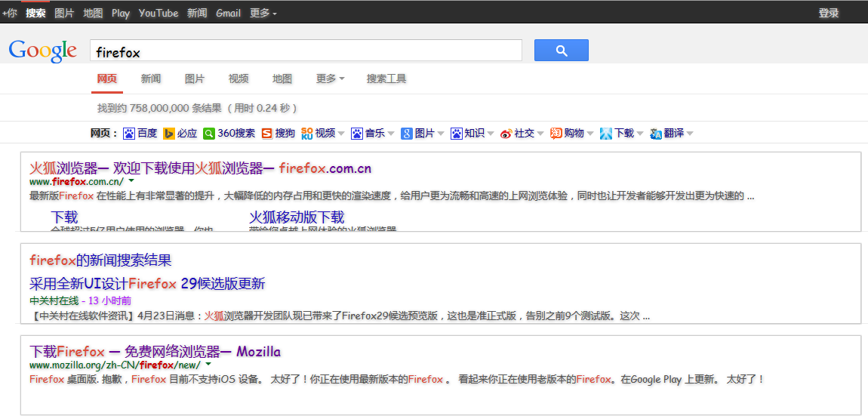
Task: Click the 知识 paw icon
Action: pos(456,134)
